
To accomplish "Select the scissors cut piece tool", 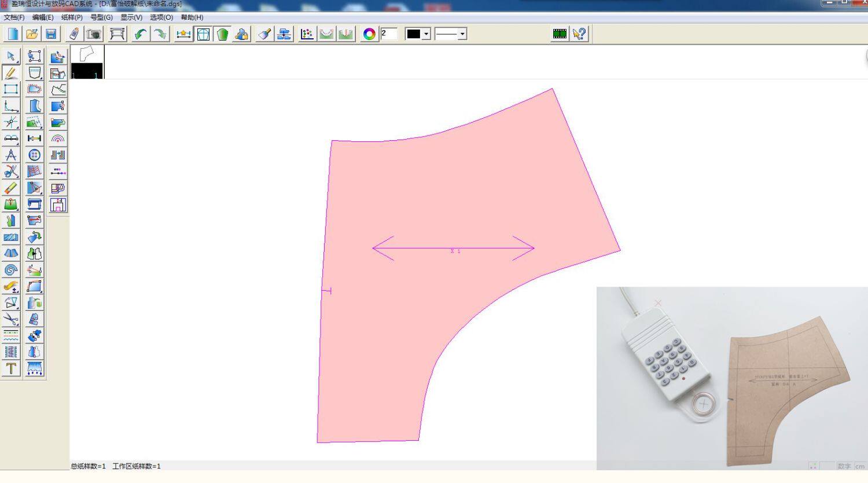I will [11, 319].
